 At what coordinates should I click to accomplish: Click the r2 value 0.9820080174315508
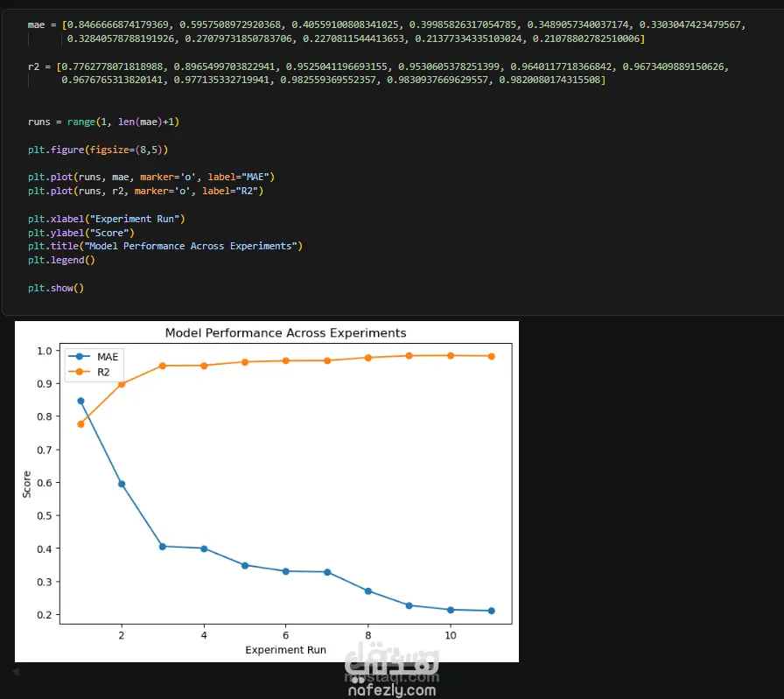[549, 80]
